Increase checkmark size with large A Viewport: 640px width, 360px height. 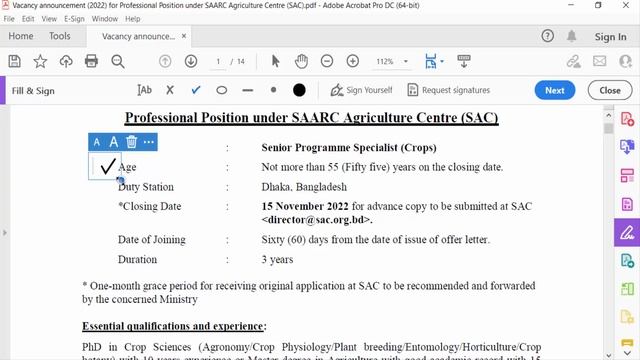(113, 142)
